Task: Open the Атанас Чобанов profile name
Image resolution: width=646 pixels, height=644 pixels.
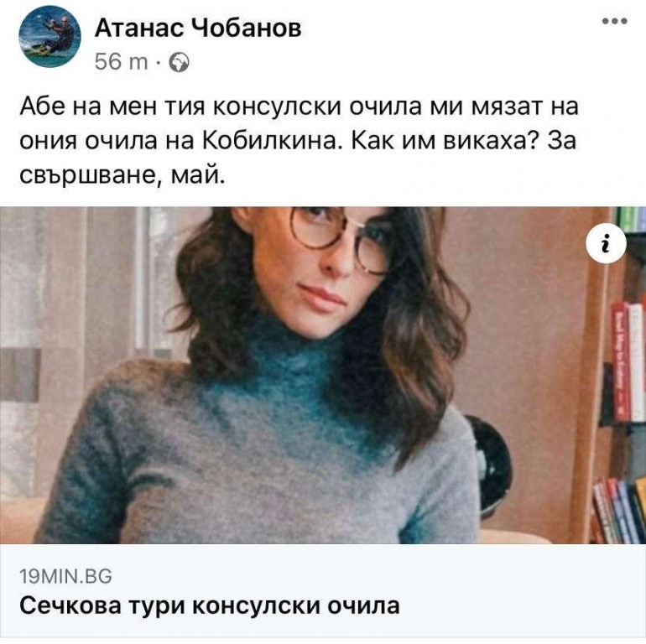Action: click(x=198, y=28)
